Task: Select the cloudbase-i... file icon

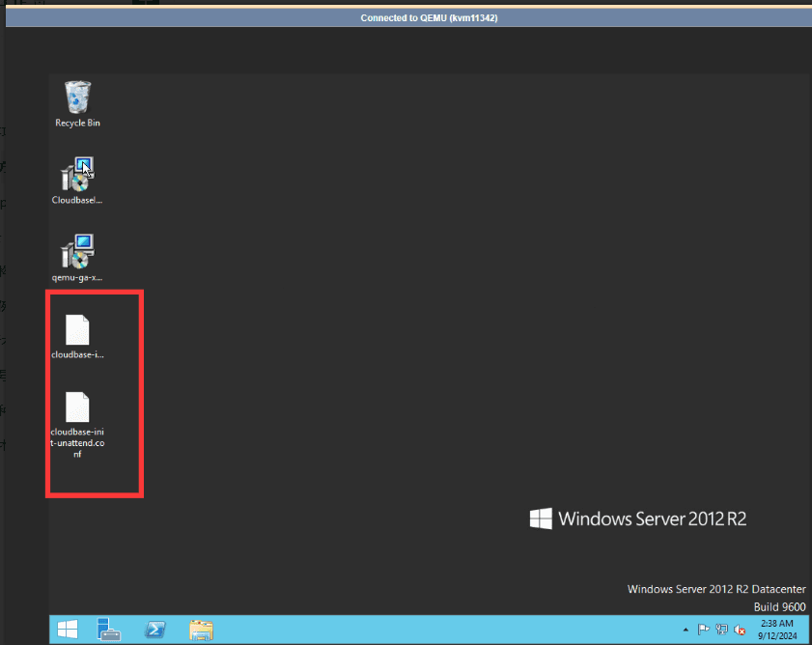Action: coord(77,336)
